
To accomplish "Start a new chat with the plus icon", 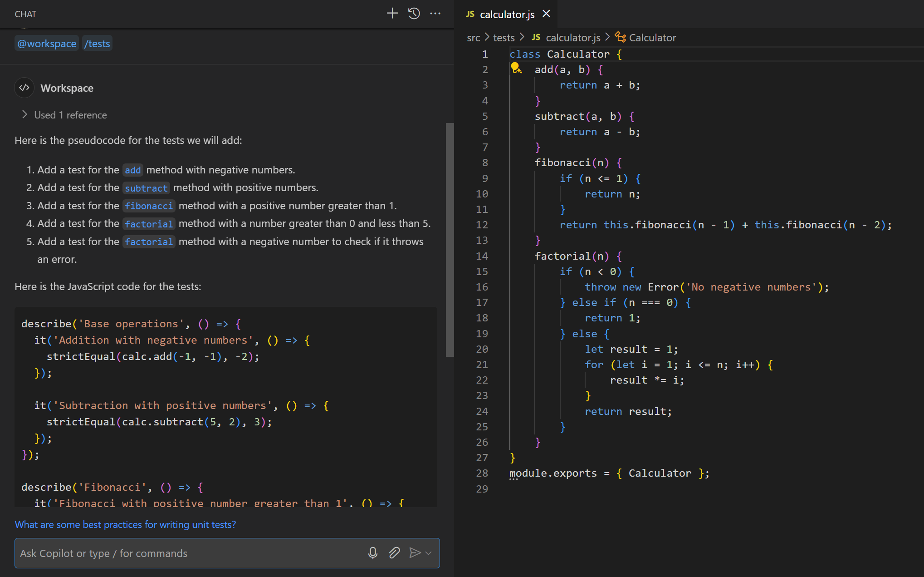I will tap(392, 14).
